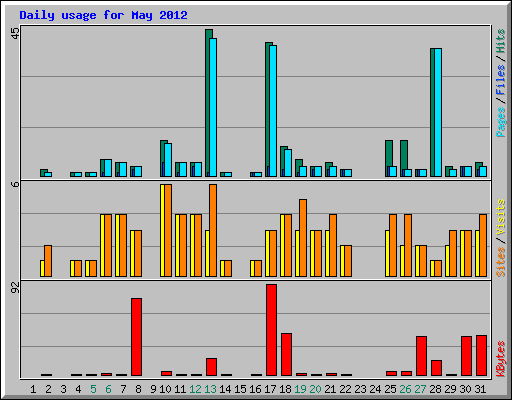Click the '45' axis value of the top chart

point(15,33)
